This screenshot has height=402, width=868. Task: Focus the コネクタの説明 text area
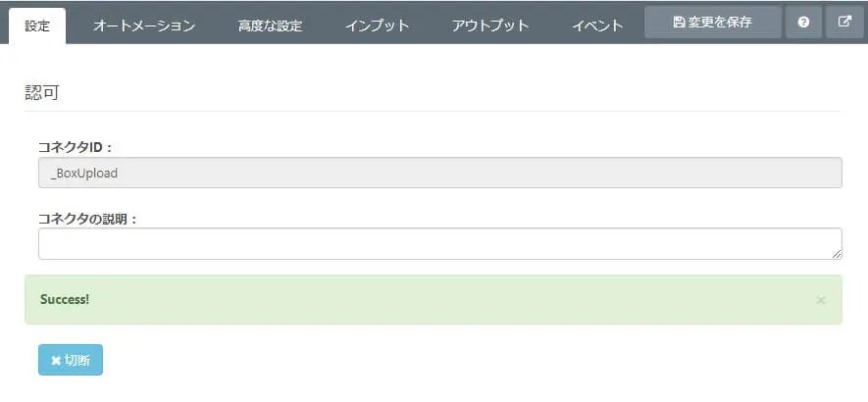pyautogui.click(x=439, y=243)
